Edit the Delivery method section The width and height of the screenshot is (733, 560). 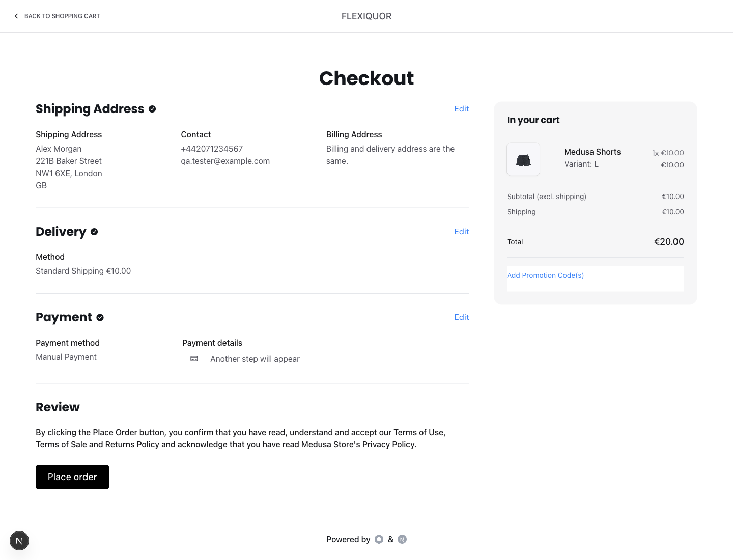click(x=462, y=232)
